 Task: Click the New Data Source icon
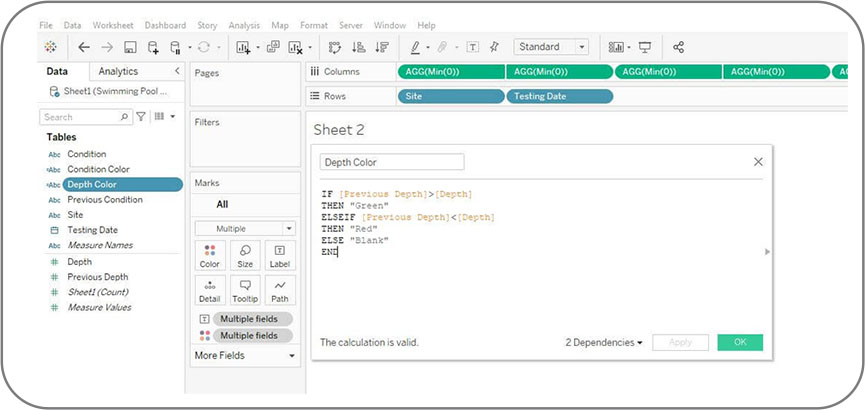tap(153, 47)
